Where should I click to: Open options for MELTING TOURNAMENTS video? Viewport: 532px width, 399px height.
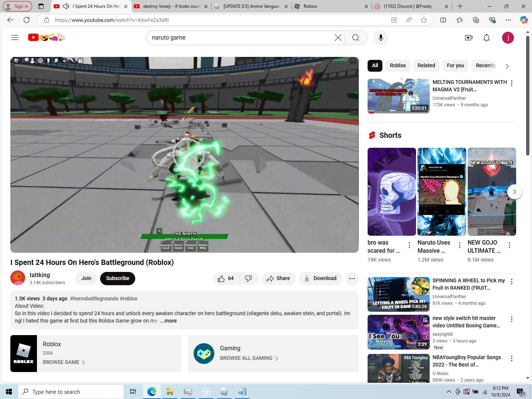pyautogui.click(x=512, y=83)
